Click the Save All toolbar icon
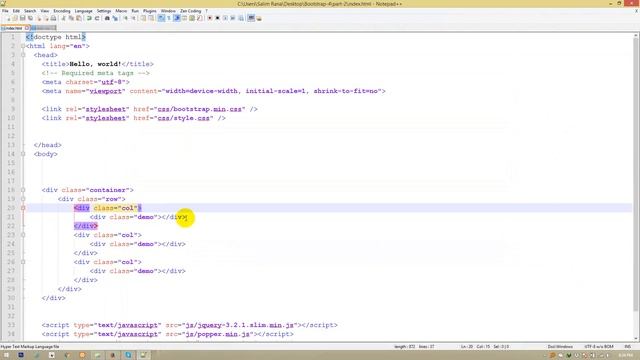Screen dimensions: 640x360 [30, 18]
